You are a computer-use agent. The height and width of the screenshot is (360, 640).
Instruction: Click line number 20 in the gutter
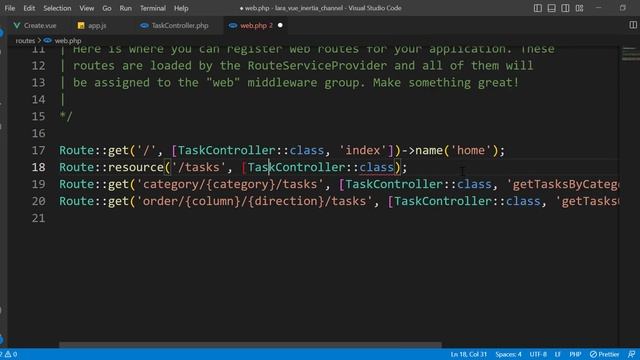pyautogui.click(x=38, y=201)
